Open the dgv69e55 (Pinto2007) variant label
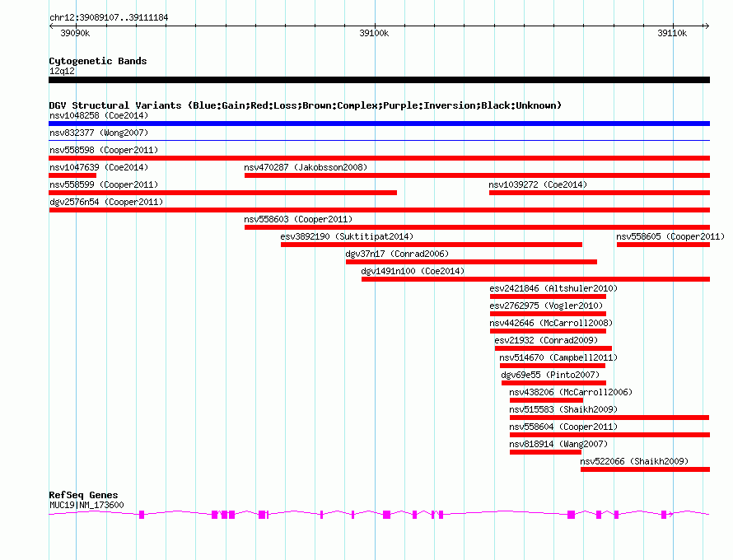This screenshot has width=733, height=560. (550, 375)
